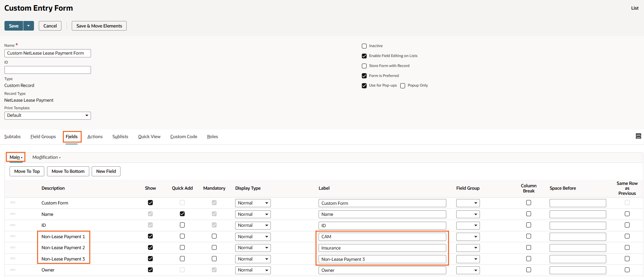Uncheck Show for Non-Lease Payment 2

coord(150,247)
